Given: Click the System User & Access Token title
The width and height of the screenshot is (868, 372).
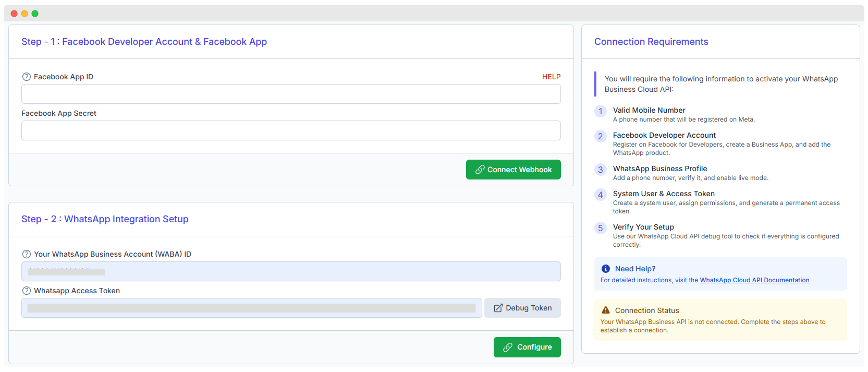Looking at the screenshot, I should click(x=664, y=194).
